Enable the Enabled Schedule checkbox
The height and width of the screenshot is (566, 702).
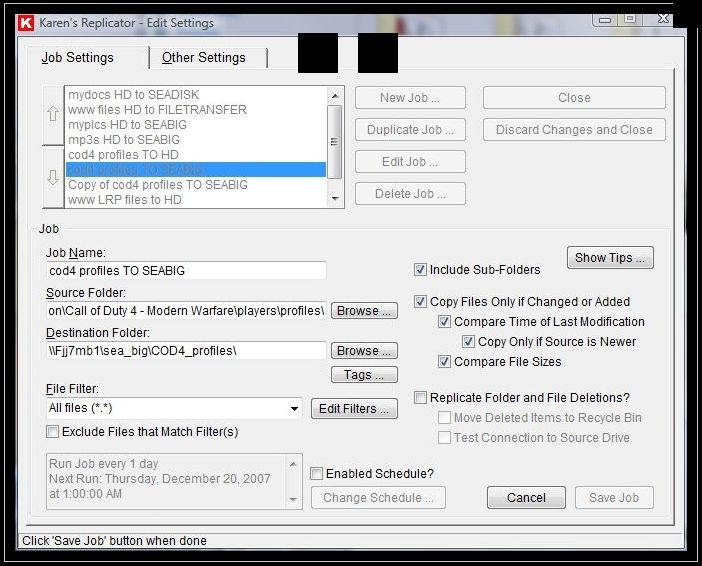click(316, 474)
